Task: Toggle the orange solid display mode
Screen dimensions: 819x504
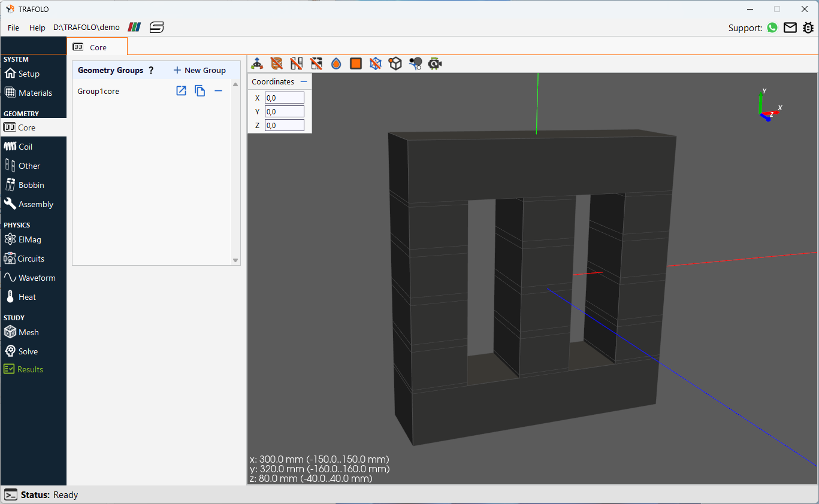Action: click(355, 63)
